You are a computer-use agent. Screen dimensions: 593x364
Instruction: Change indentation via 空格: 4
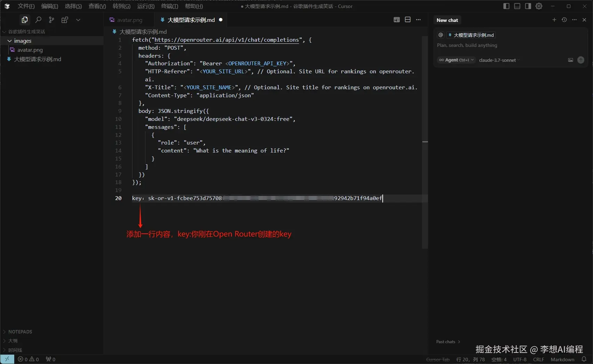tap(499, 359)
